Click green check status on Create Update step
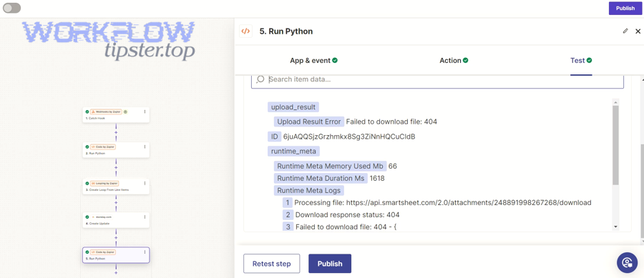Screen dimensions: 644x278 (x=87, y=217)
